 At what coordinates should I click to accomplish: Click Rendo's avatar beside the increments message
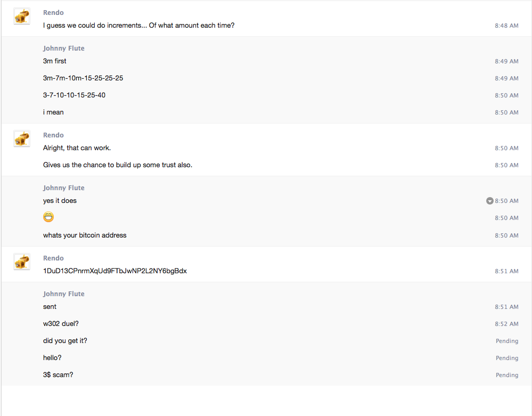pos(22,16)
